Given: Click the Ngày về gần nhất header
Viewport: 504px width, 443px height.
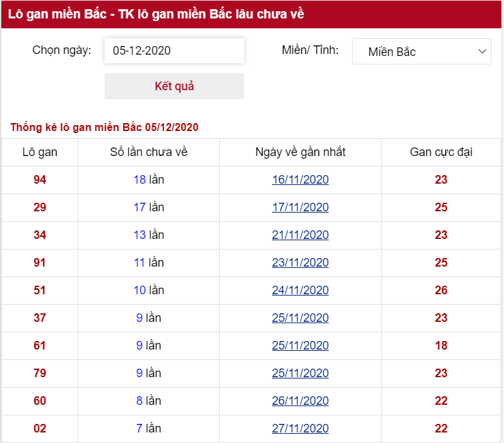Looking at the screenshot, I should click(x=300, y=152).
